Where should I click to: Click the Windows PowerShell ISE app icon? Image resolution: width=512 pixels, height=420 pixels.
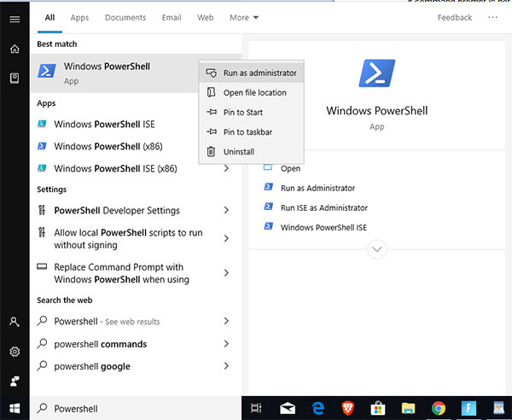click(42, 124)
